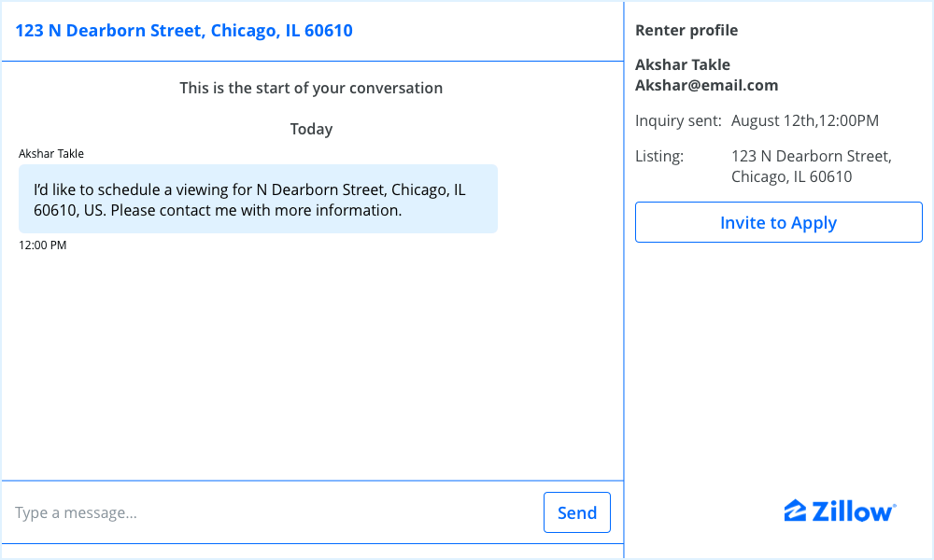
Task: Click the Renter profile heading
Action: click(686, 31)
